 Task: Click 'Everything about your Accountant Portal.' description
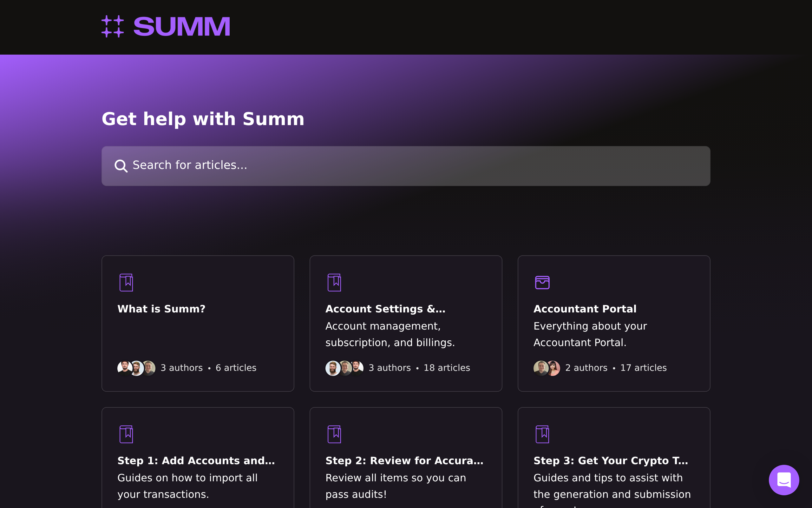(x=590, y=334)
